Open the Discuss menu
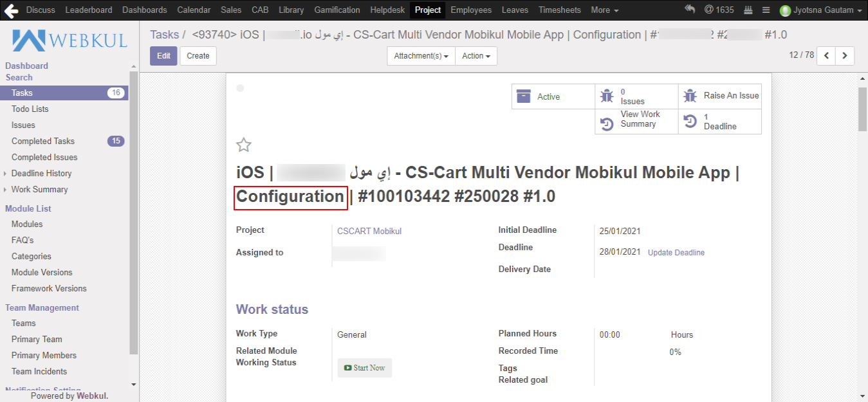Screen dimensions: 868x402 [x=41, y=10]
